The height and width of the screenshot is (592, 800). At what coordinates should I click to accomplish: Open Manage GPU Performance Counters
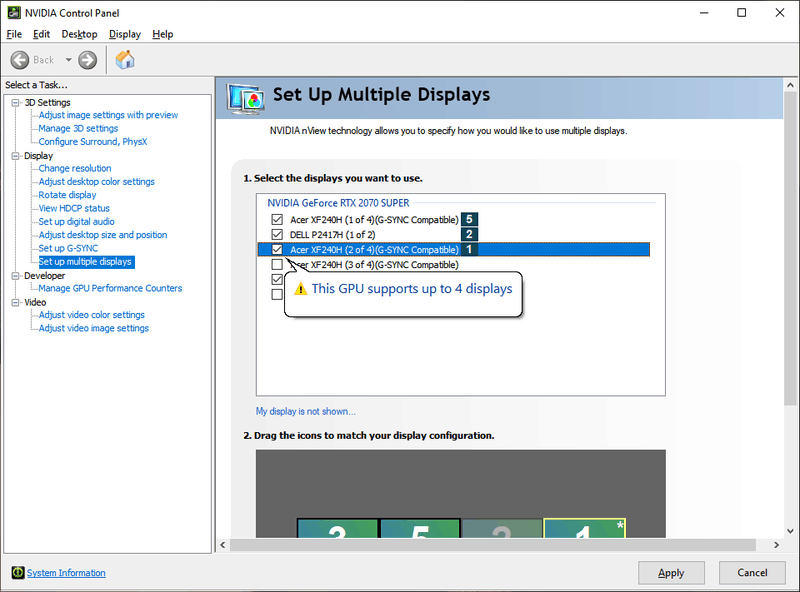click(x=110, y=288)
